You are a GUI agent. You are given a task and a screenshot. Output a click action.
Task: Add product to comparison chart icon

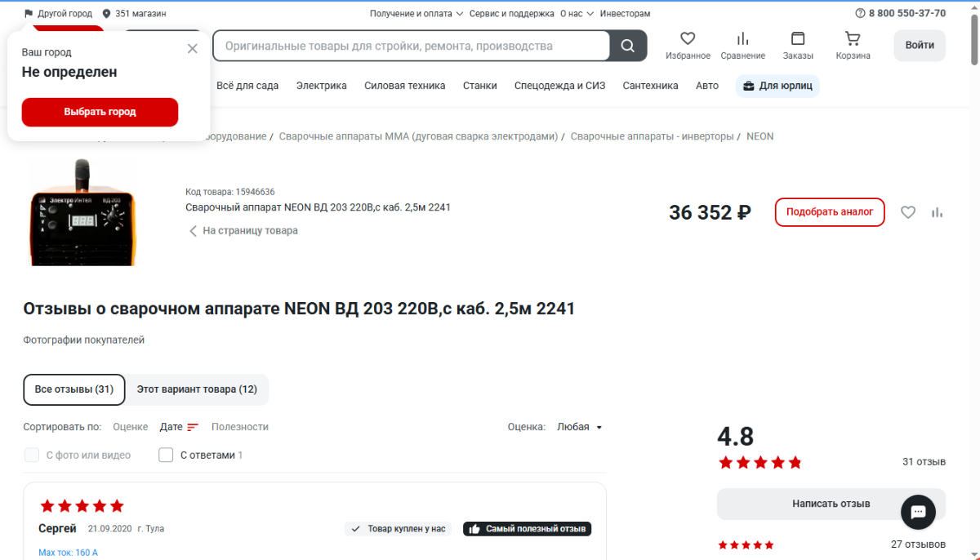pos(937,212)
